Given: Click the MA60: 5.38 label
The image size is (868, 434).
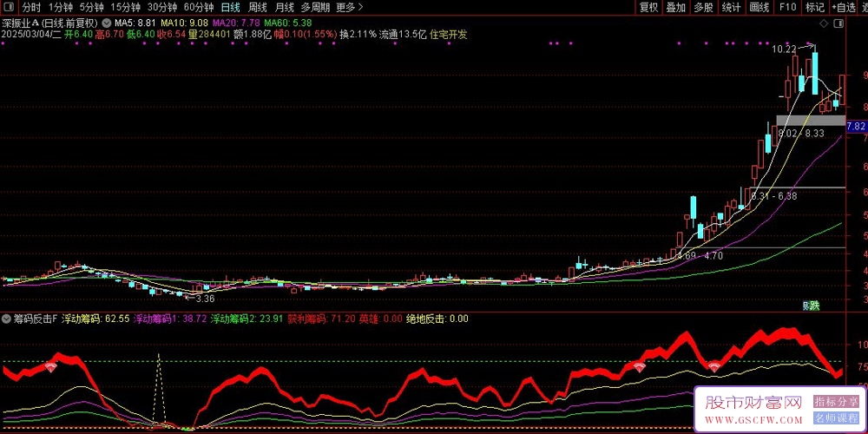Looking at the screenshot, I should click(288, 23).
